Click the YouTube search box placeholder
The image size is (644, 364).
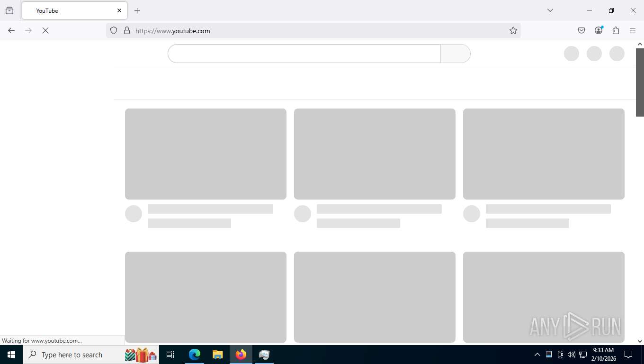[x=304, y=54]
